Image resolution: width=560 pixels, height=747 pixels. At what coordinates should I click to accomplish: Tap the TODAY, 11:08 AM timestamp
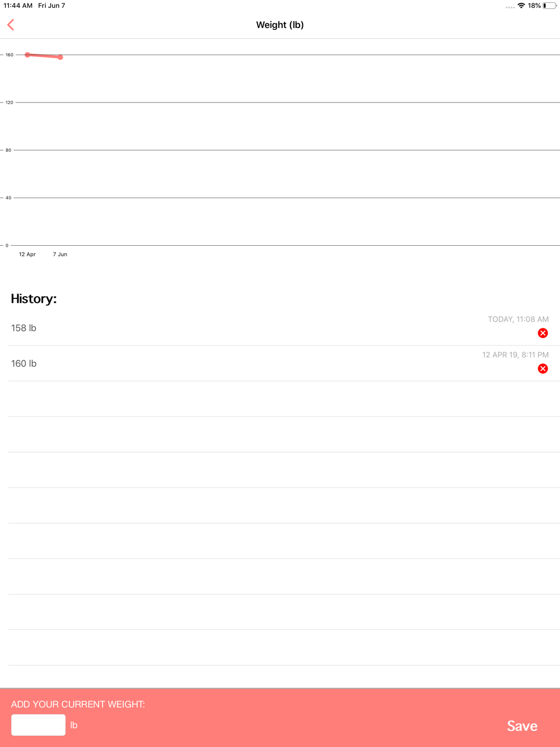point(518,319)
